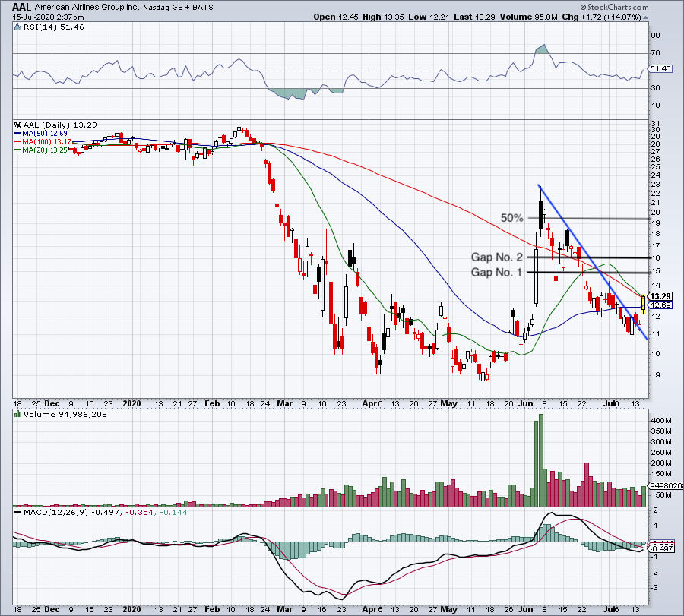684x616 pixels.
Task: Click the RSI(14) 51.46 label
Action: tap(54, 27)
